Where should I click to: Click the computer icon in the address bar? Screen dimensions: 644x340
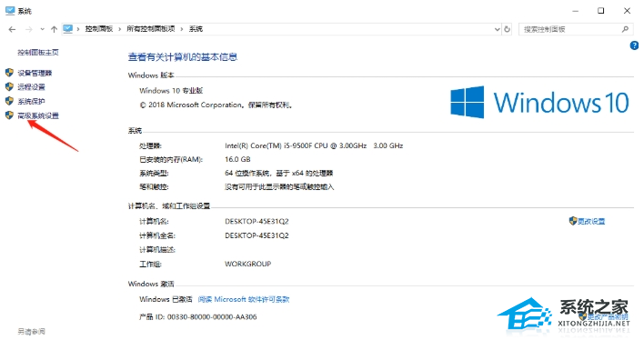[x=68, y=29]
